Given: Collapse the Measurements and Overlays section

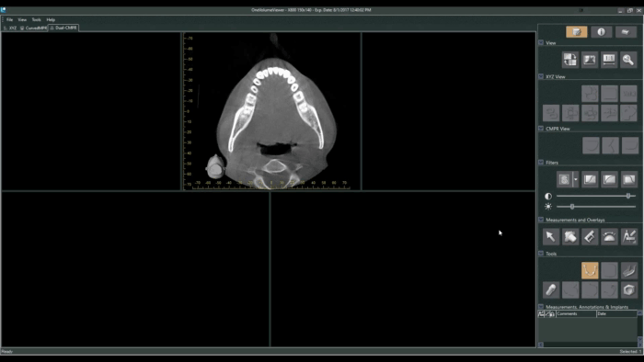Looking at the screenshot, I should 541,220.
